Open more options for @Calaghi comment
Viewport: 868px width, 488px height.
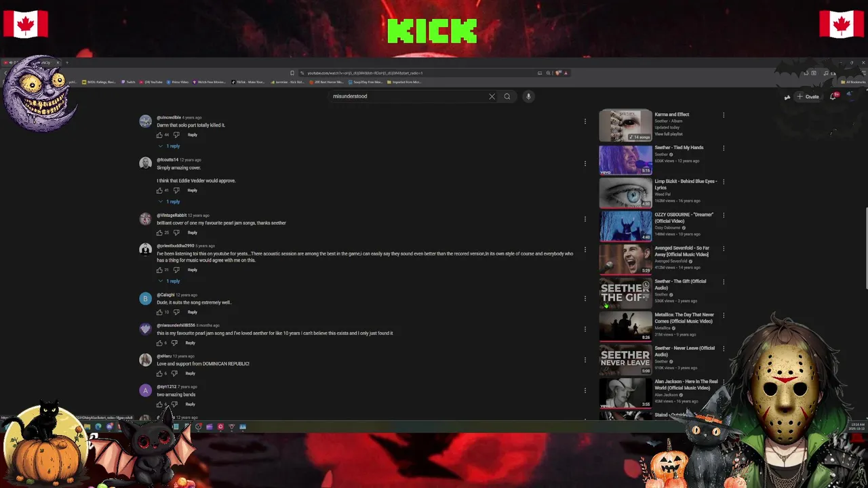585,298
